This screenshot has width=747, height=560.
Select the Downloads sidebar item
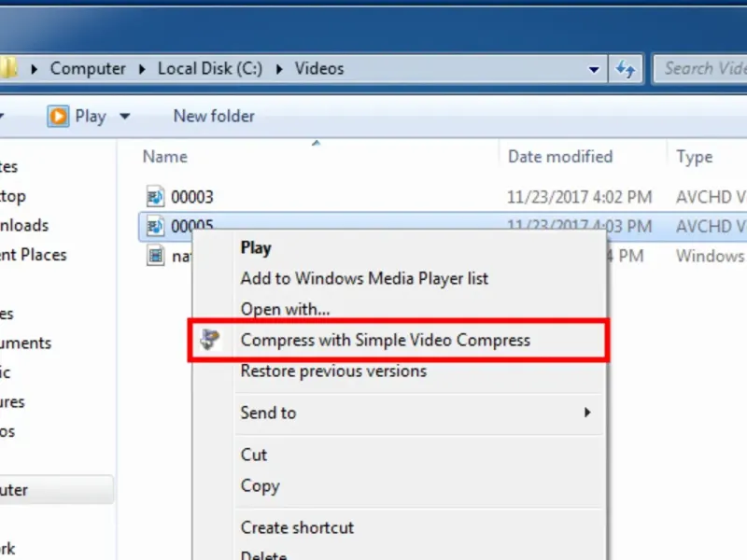(24, 225)
